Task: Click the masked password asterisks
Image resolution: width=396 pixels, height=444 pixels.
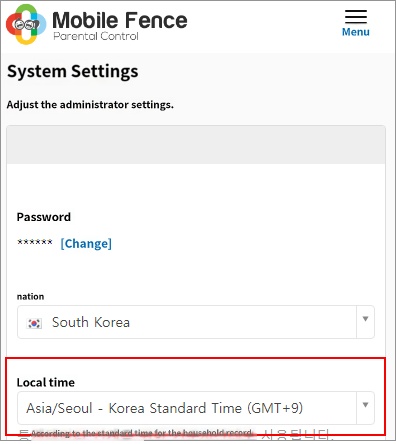Action: tap(35, 242)
